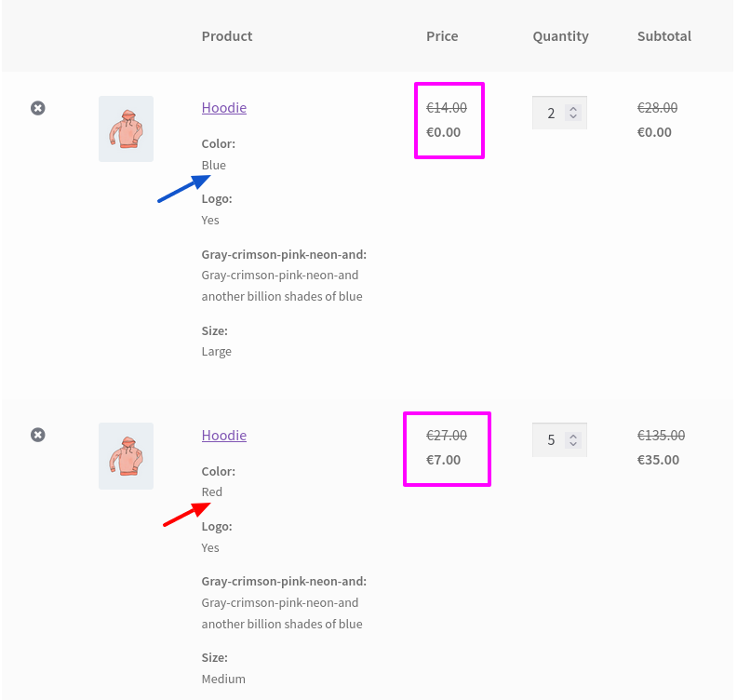Open the blue Hoodie product thumbnail
The height and width of the screenshot is (700, 737).
pos(126,128)
